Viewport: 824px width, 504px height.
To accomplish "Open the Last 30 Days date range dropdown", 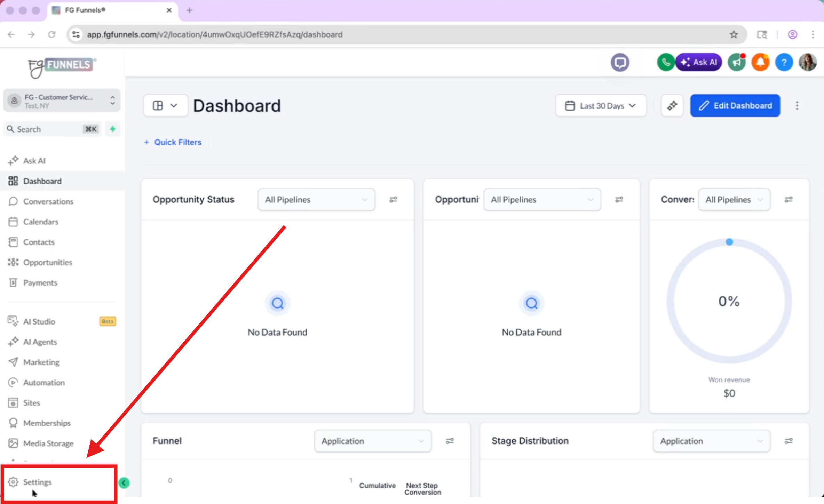I will [x=601, y=105].
